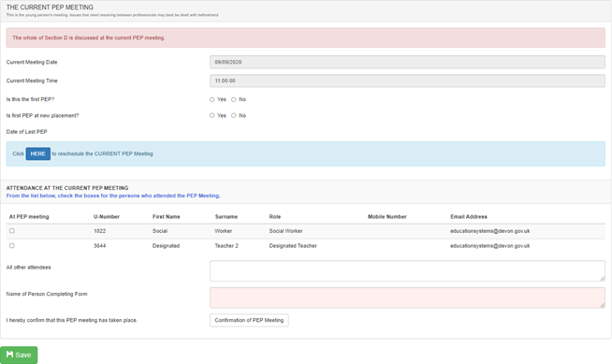Click the All other attendees text area
Image resolution: width=612 pixels, height=364 pixels.
(x=407, y=270)
